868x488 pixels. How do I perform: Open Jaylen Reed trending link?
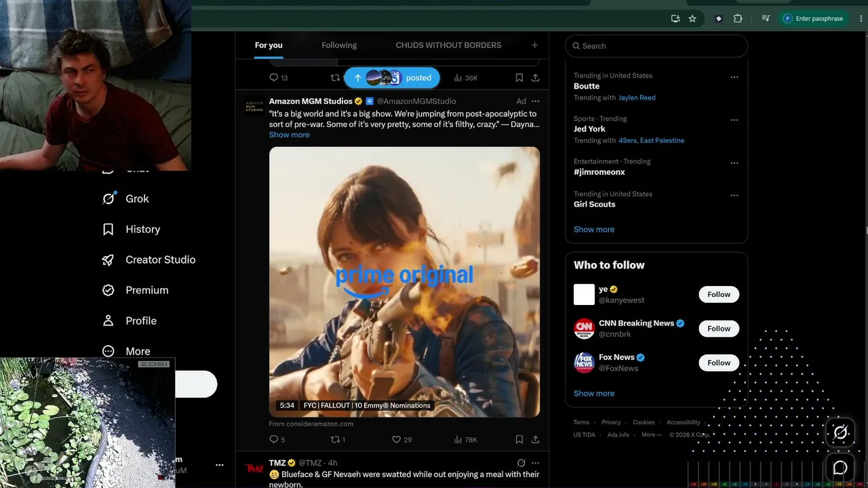[637, 98]
